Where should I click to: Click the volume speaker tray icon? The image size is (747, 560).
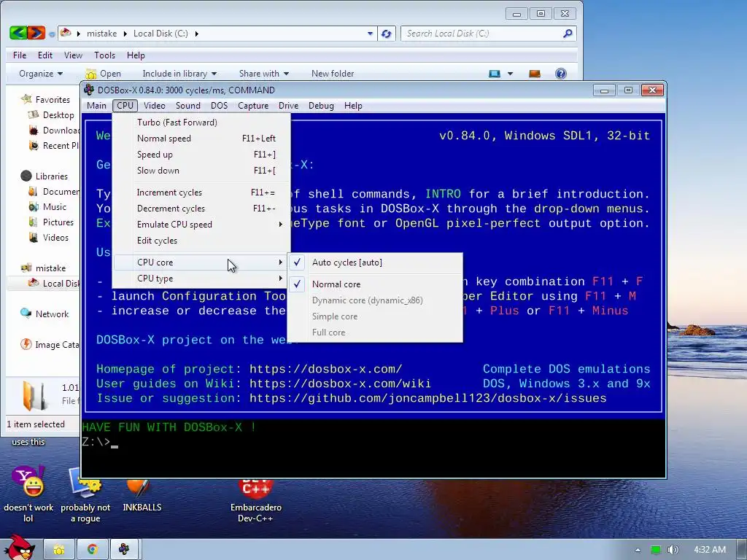[673, 550]
